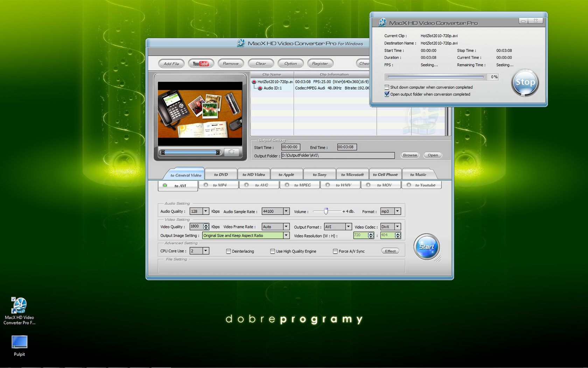Open the audio Format mp3 dropdown
The image size is (588, 368).
coord(398,211)
